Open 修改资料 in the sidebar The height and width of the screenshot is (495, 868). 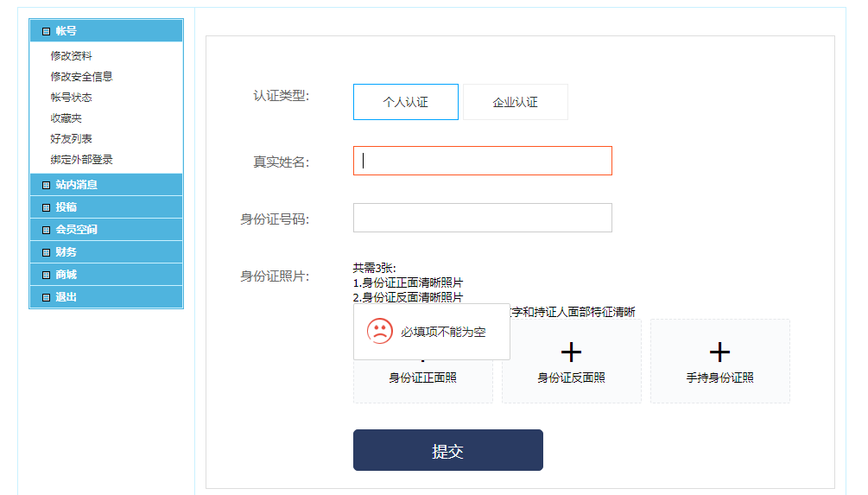[x=71, y=56]
